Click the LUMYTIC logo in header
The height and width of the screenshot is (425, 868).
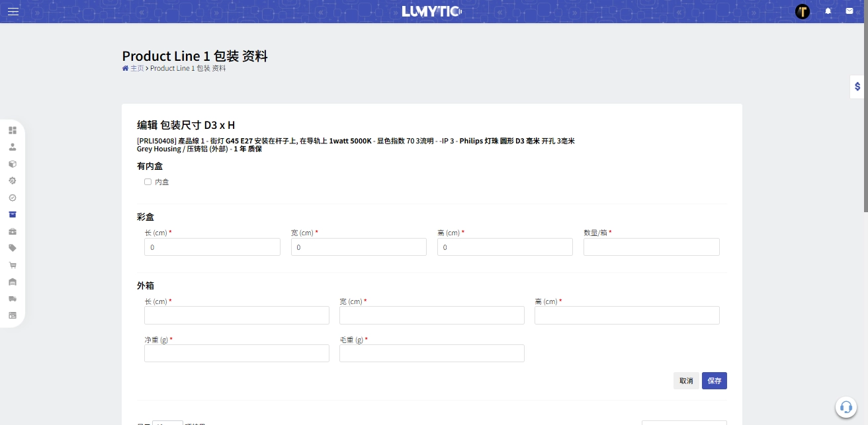[x=431, y=11]
